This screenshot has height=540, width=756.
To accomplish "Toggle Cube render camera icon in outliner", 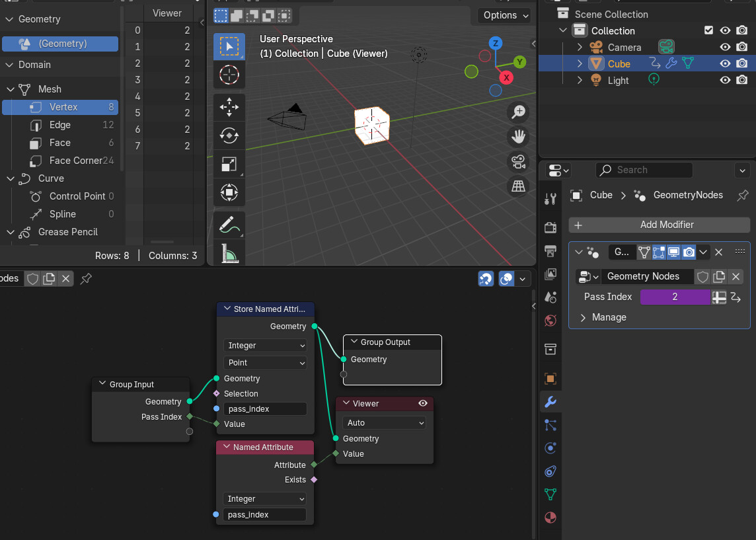I will 741,63.
